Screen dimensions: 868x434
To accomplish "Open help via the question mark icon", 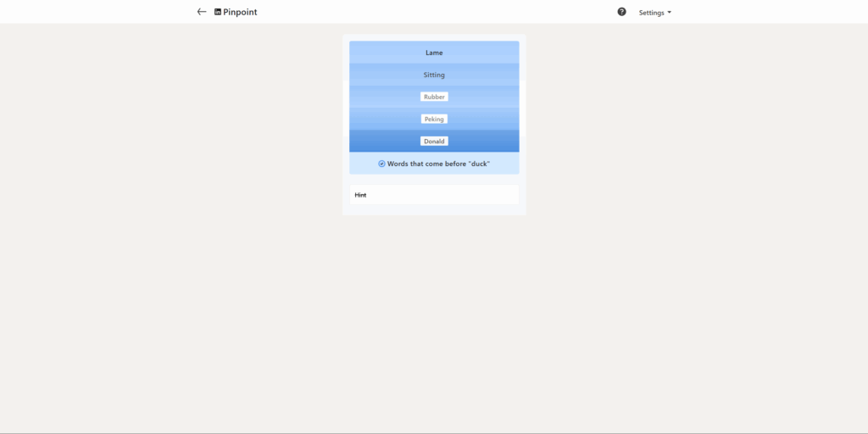I will (x=621, y=12).
